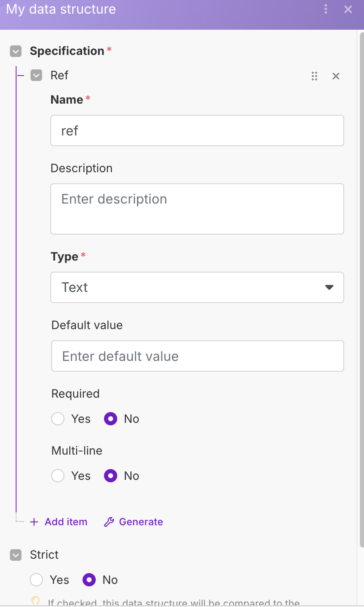Click the plus icon next to Add item
Viewport: 364px width, 607px height.
tap(34, 522)
